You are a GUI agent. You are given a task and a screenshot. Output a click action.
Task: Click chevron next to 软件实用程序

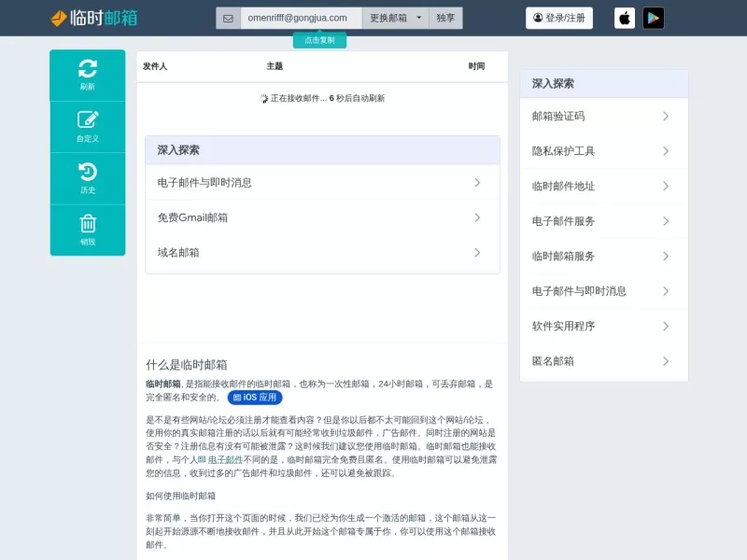(x=666, y=326)
